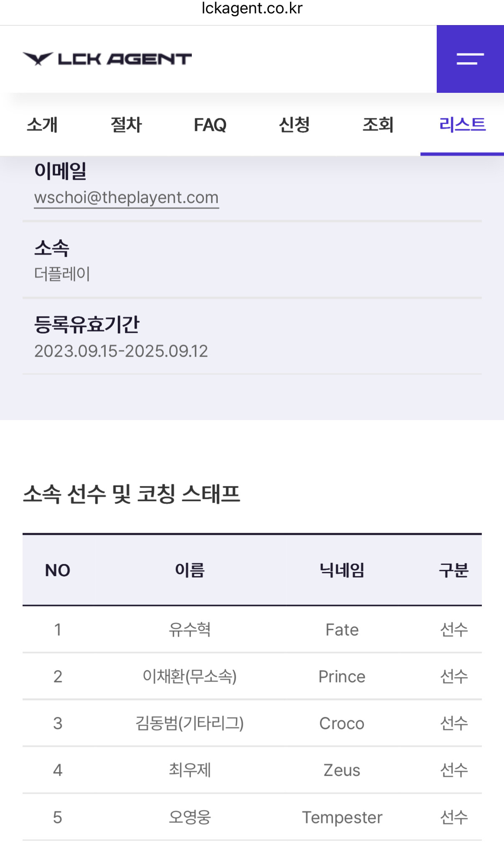Switch to the 절차 tab
Viewport: 504px width, 866px height.
126,125
